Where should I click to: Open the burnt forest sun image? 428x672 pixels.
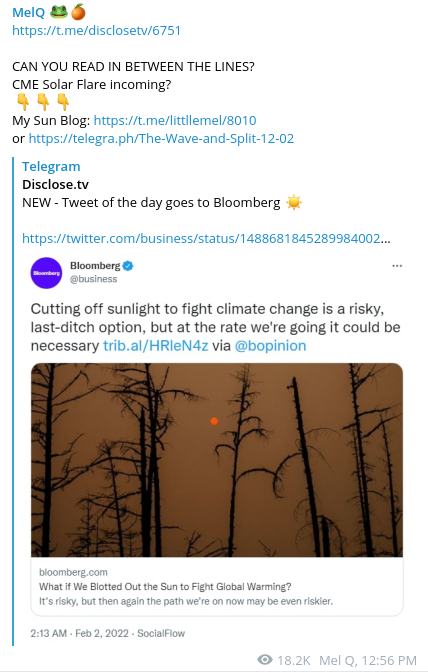point(217,460)
